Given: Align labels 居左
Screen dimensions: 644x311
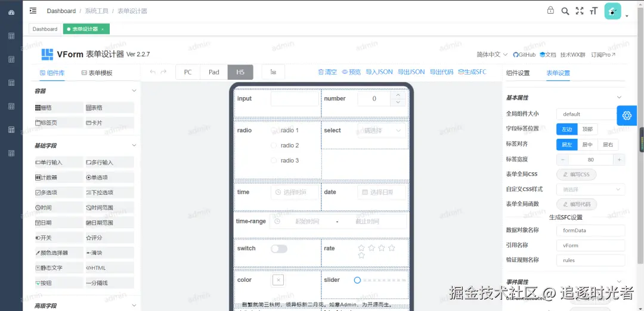Looking at the screenshot, I should click(x=567, y=144).
